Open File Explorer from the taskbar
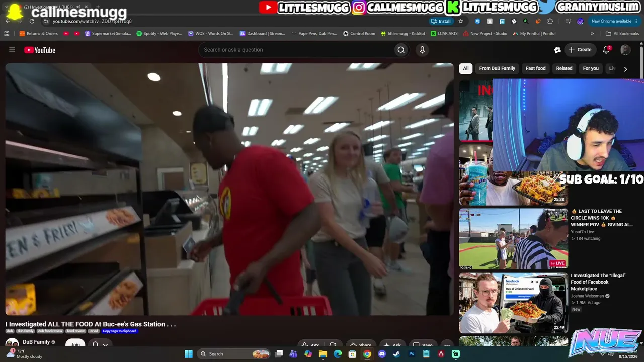Screen dimensions: 644x362 [323, 354]
